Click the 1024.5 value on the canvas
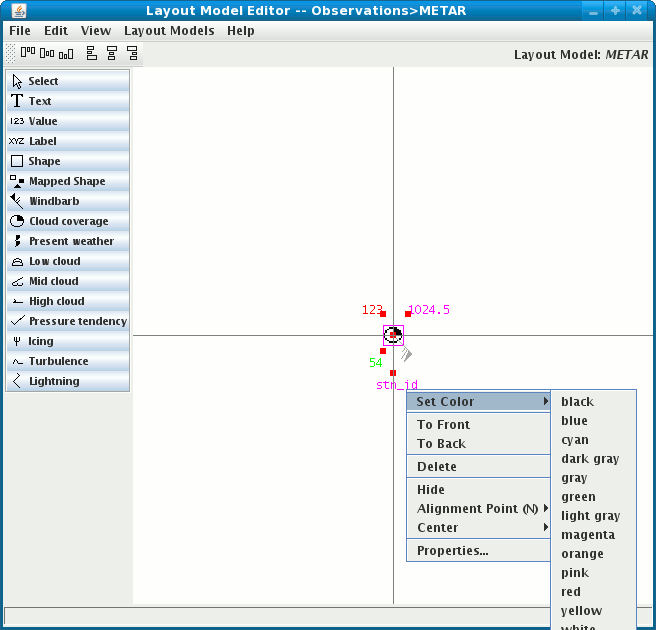Screen dimensions: 656x630 pos(430,310)
